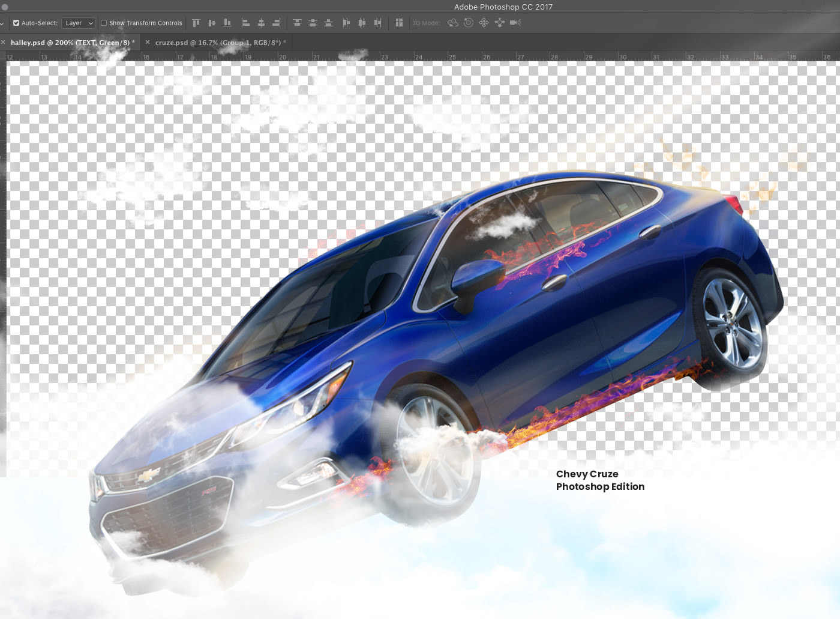This screenshot has height=619, width=840.
Task: Click the Chevy Cruze Photoshop Edition text
Action: pyautogui.click(x=600, y=480)
